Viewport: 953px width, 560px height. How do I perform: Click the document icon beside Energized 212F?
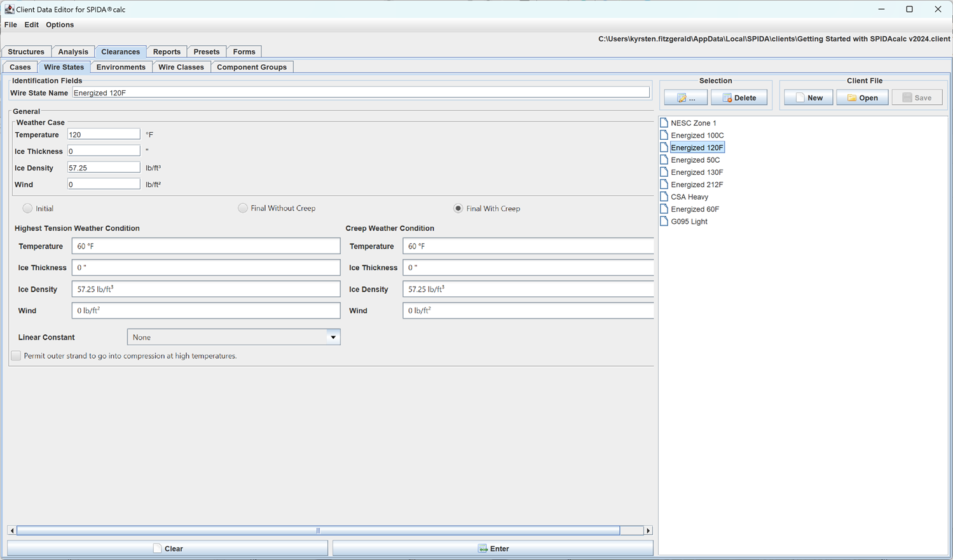coord(664,184)
